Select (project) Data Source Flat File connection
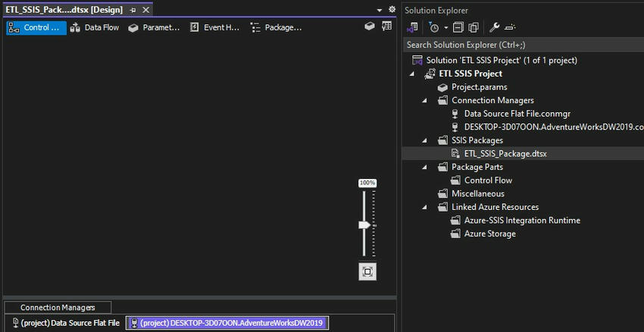Screen dimensions: 644x332 pos(66,323)
